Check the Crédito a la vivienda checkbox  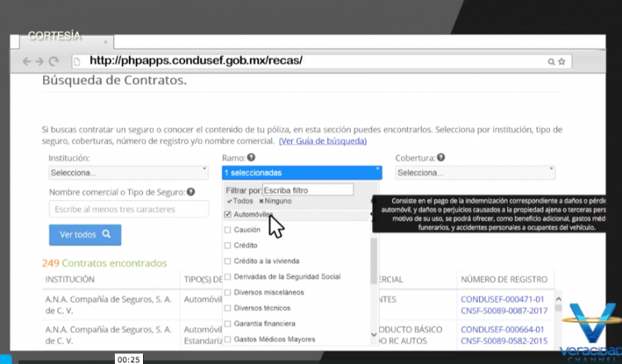[x=227, y=261]
